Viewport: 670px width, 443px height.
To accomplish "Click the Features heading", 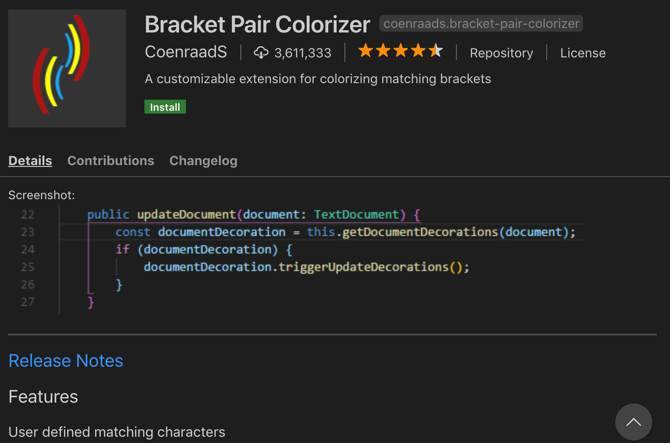I will [x=43, y=397].
